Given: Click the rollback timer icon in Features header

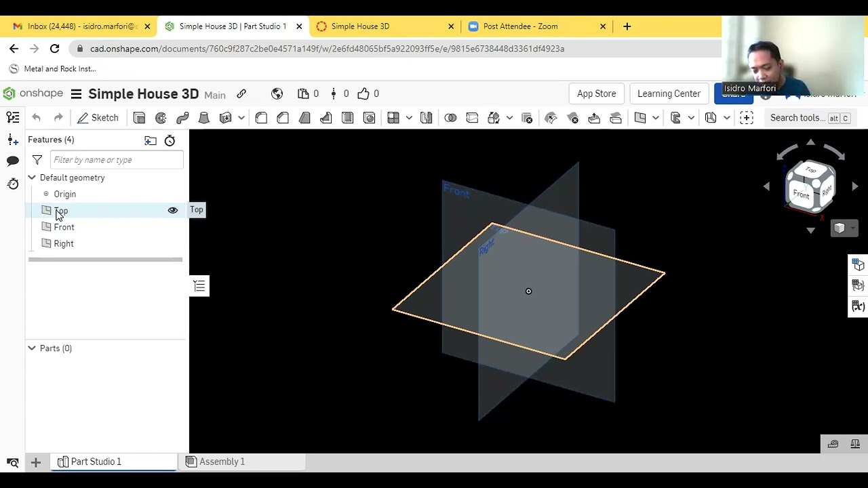Looking at the screenshot, I should pyautogui.click(x=170, y=140).
